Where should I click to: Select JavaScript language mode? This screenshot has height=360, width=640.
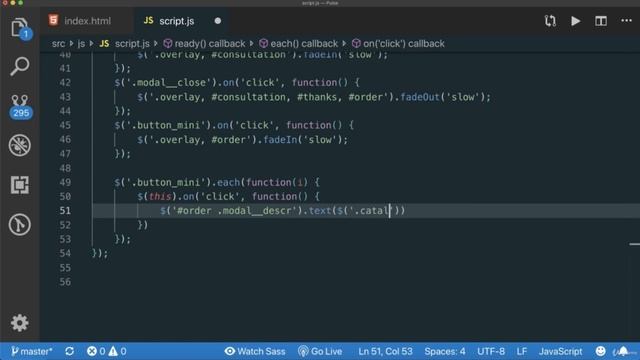[560, 351]
